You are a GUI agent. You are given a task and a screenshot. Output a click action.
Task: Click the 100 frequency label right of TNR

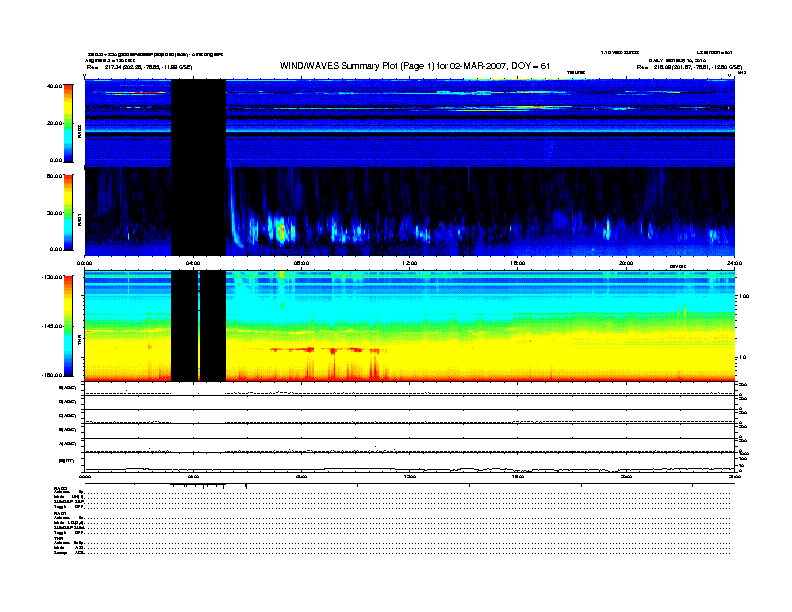(x=744, y=296)
